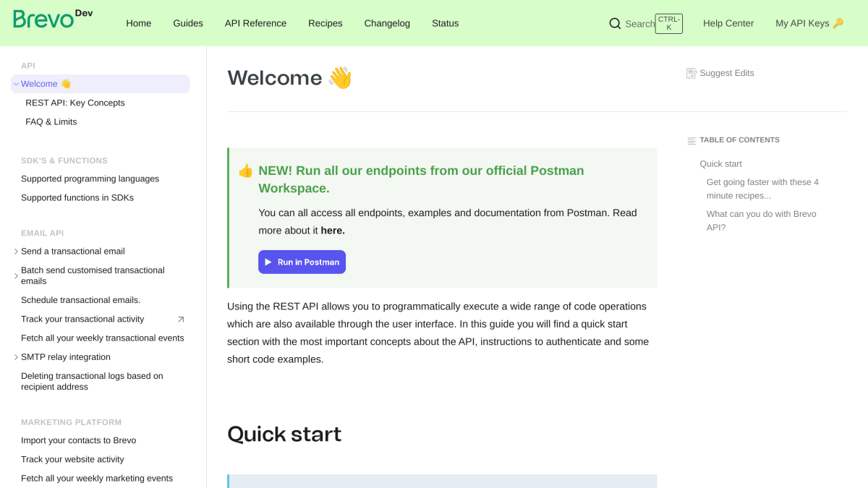Collapse the Welcome section chevron
This screenshot has width=868, height=488.
[16, 84]
